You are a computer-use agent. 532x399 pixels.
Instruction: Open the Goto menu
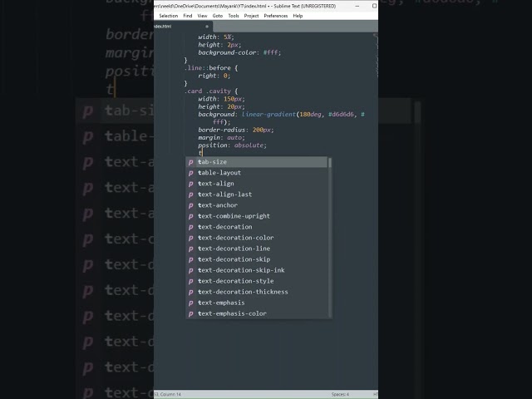[x=217, y=16]
